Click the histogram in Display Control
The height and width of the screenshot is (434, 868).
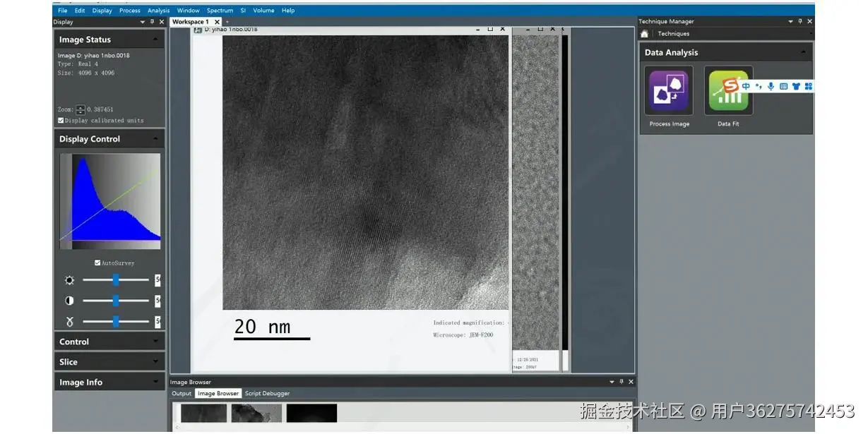(x=110, y=201)
